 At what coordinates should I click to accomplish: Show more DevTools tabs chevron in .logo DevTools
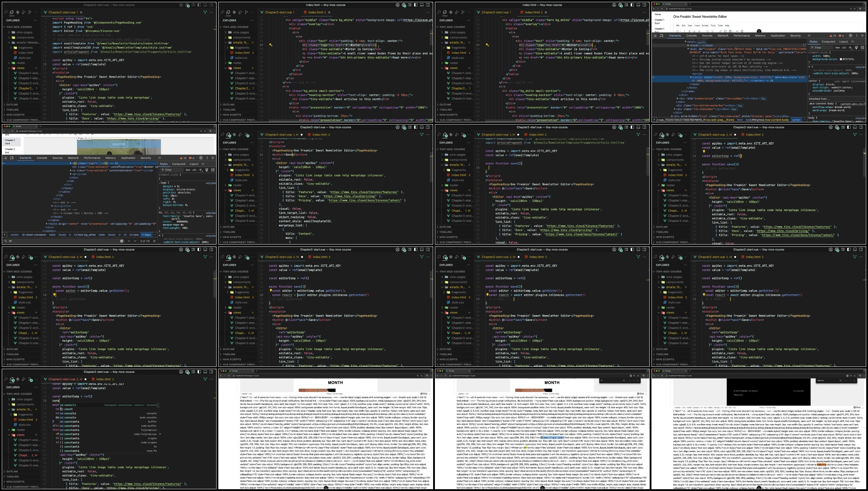159,158
